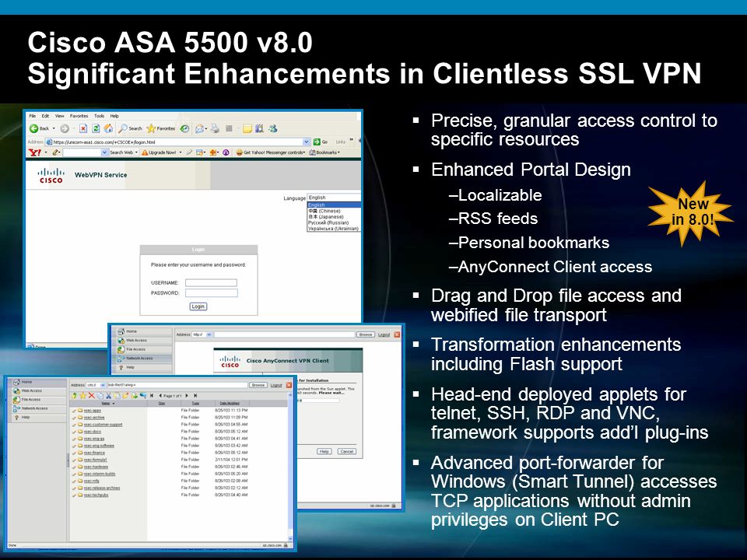
Task: Click the browser Refresh icon
Action: click(96, 128)
